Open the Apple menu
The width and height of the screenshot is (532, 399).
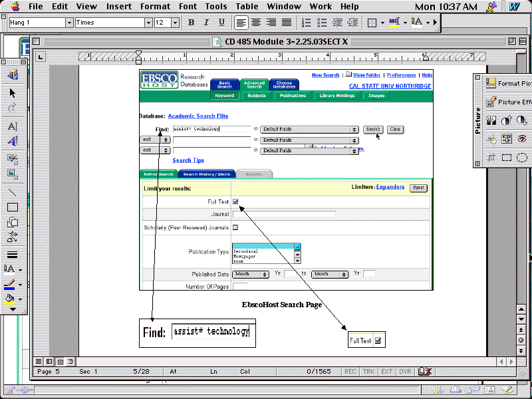15,7
